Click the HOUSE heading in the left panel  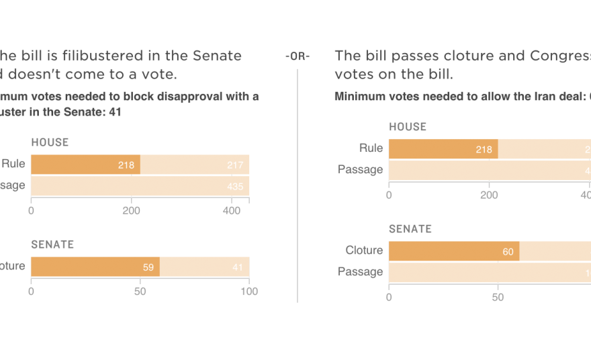point(50,142)
